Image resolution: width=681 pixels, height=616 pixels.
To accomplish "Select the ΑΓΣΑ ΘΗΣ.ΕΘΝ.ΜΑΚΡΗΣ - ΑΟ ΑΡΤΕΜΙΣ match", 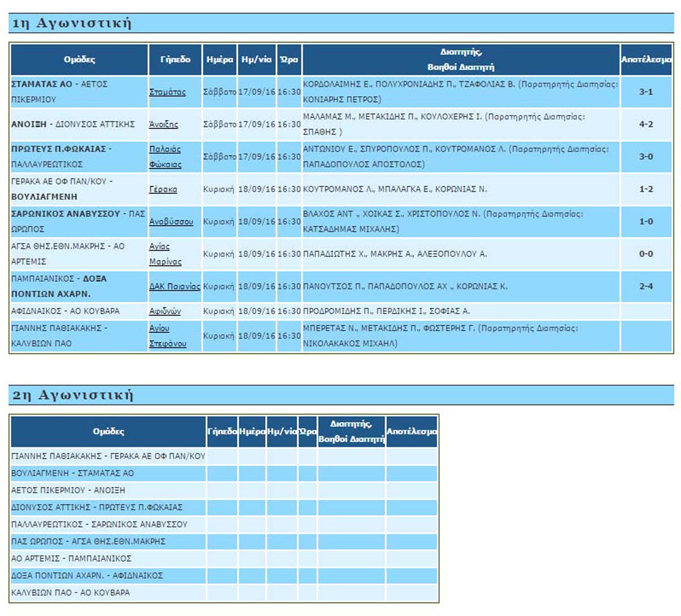I will point(79,254).
